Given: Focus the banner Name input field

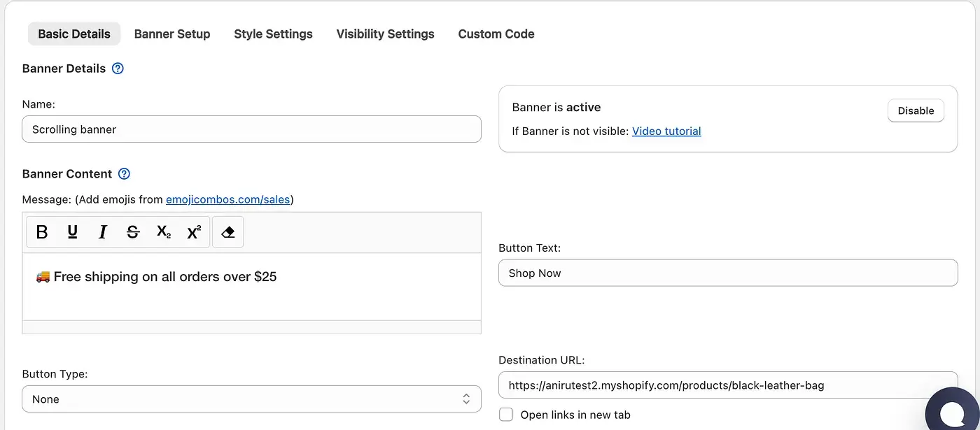Looking at the screenshot, I should coord(251,129).
